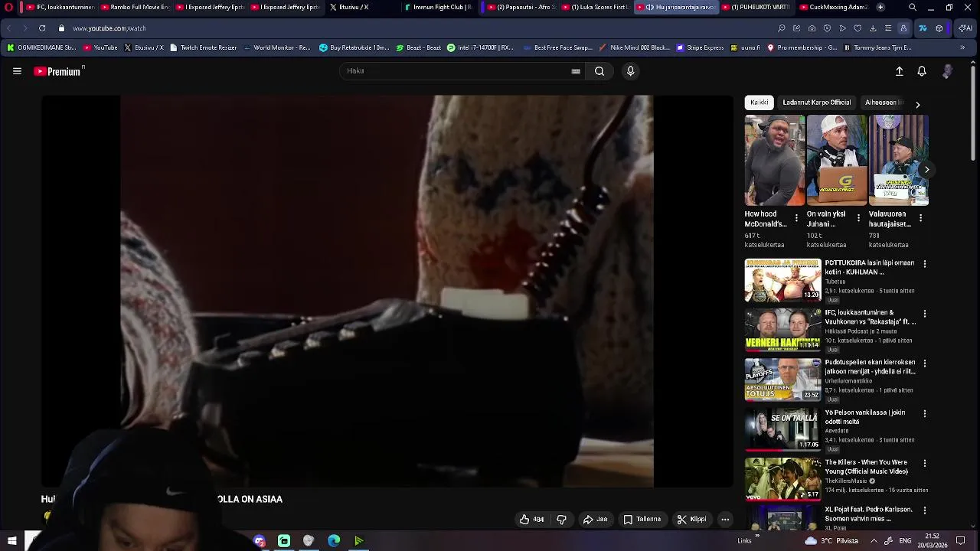The image size is (980, 551).
Task: Create a clip with Klippi button
Action: pyautogui.click(x=691, y=520)
